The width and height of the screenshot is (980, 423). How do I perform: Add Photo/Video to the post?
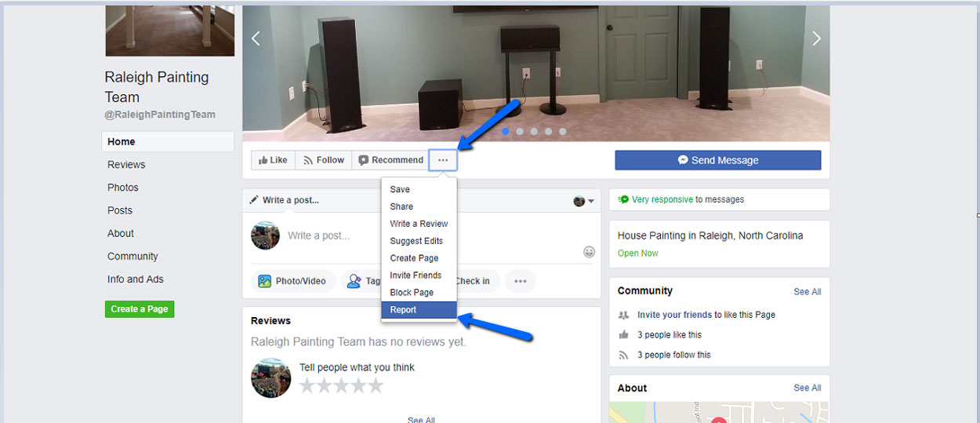coord(292,281)
